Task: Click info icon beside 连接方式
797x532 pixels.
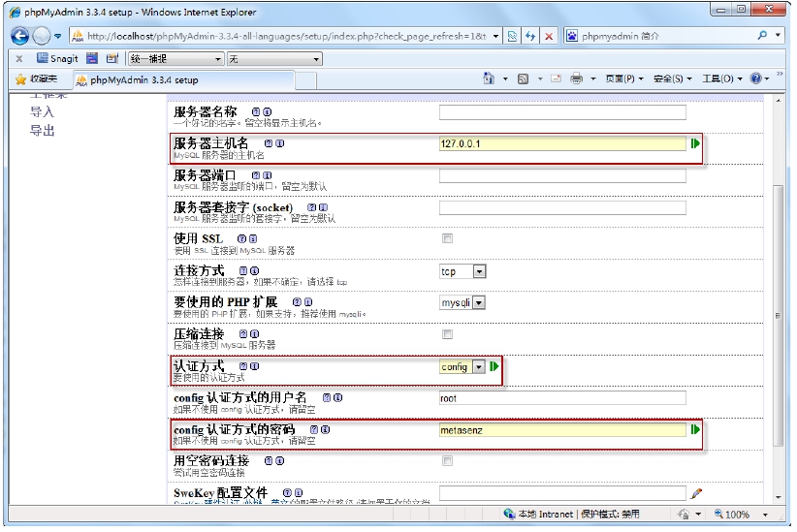Action: tap(255, 270)
